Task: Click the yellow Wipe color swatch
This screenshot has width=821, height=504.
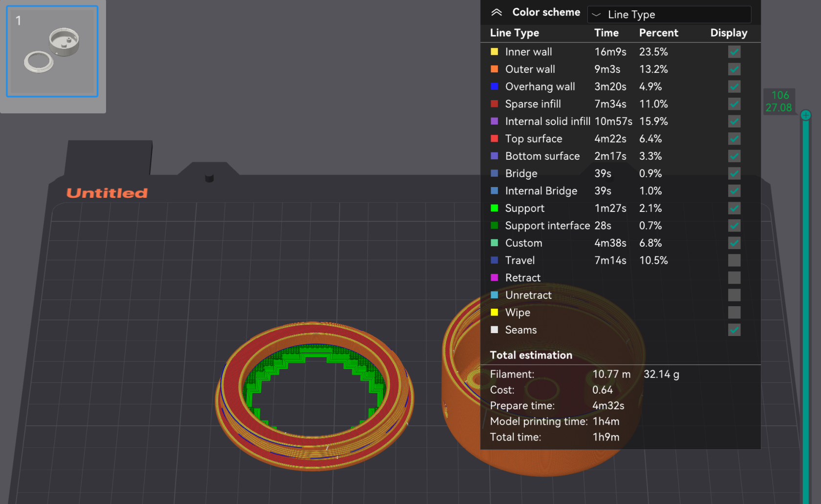Action: 495,313
